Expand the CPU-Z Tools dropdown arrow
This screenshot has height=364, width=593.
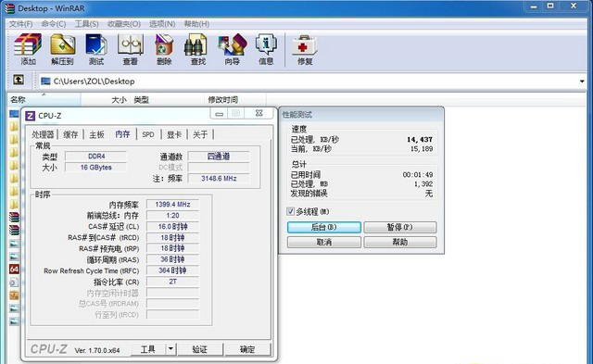[170, 349]
